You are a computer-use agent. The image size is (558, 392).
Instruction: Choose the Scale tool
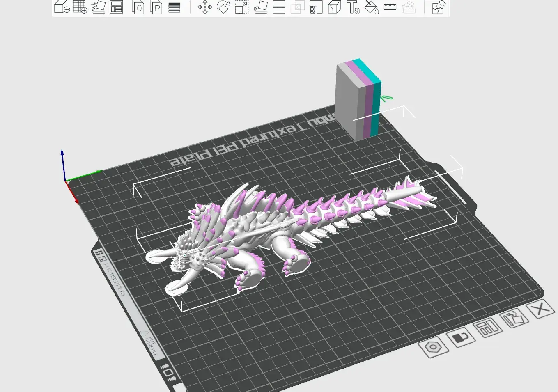pos(242,7)
